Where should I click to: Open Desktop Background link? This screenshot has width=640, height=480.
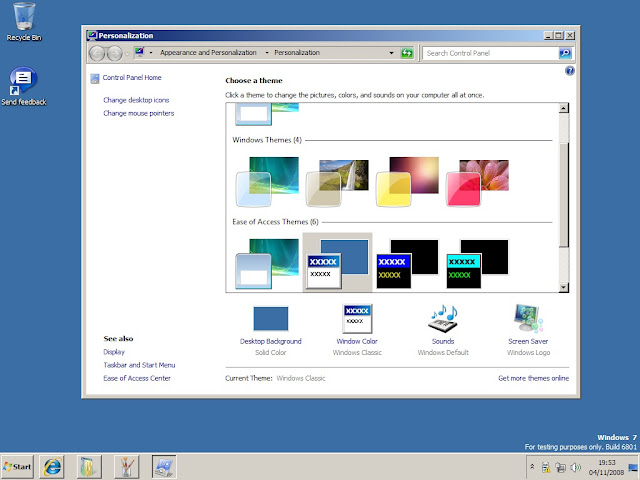click(271, 341)
